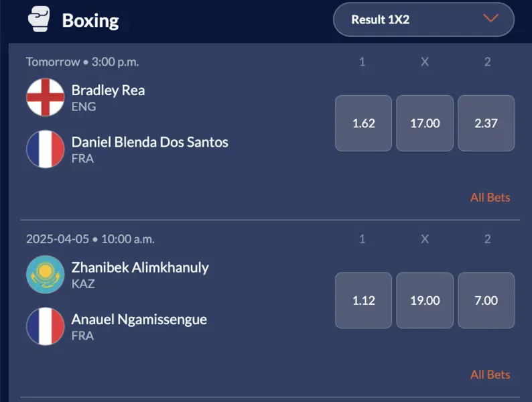Click the boxing glove icon
Viewport: 532px width, 402px height.
tap(39, 19)
